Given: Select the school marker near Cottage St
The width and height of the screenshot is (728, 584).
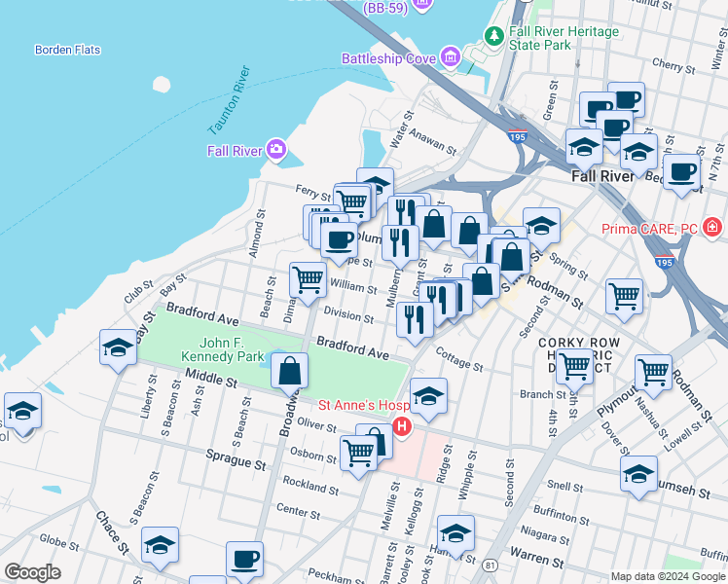Looking at the screenshot, I should pyautogui.click(x=427, y=395).
